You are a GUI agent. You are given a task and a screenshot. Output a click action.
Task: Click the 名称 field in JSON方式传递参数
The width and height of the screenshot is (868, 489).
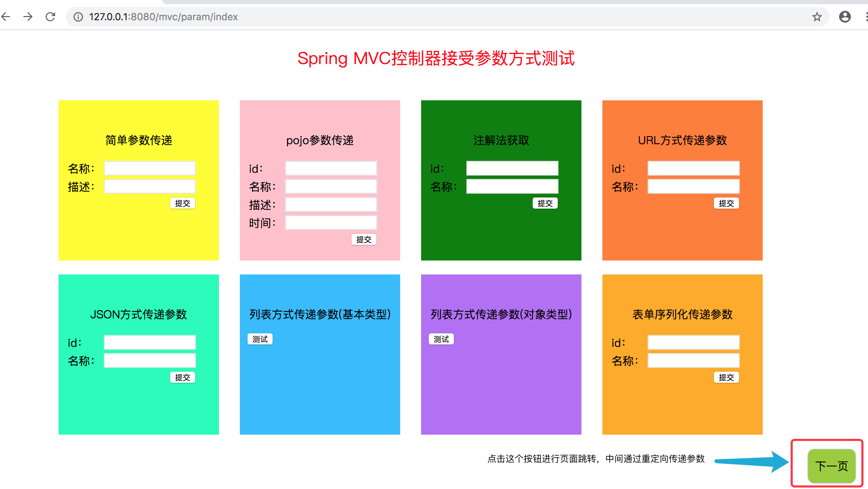tap(150, 360)
